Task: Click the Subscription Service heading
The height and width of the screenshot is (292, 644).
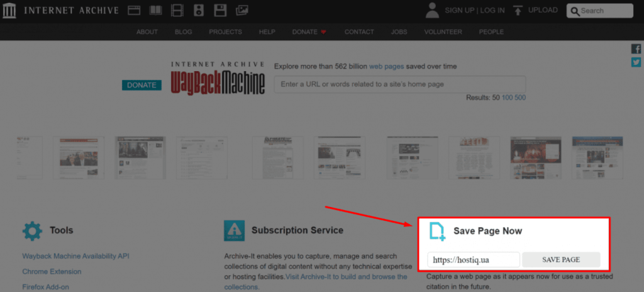Action: [297, 230]
